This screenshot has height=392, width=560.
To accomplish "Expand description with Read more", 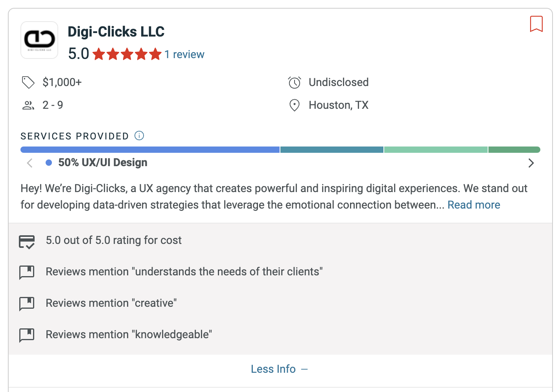I will 473,205.
